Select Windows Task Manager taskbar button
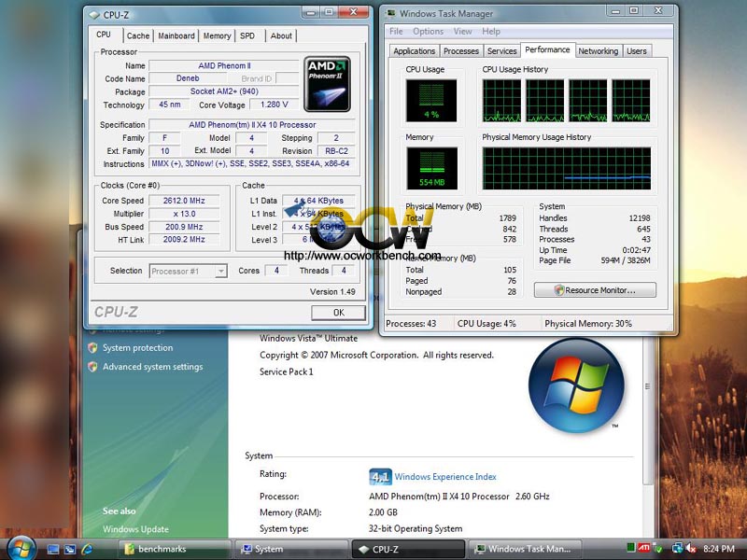 pos(526,549)
